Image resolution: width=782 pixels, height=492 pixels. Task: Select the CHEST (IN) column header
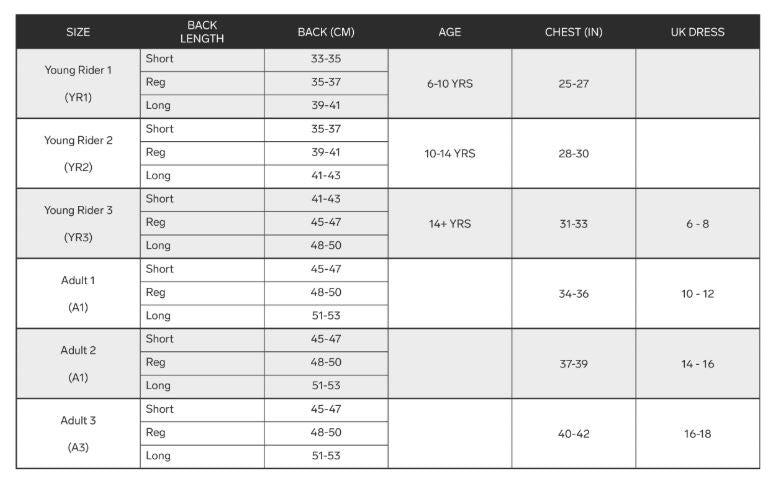(573, 32)
